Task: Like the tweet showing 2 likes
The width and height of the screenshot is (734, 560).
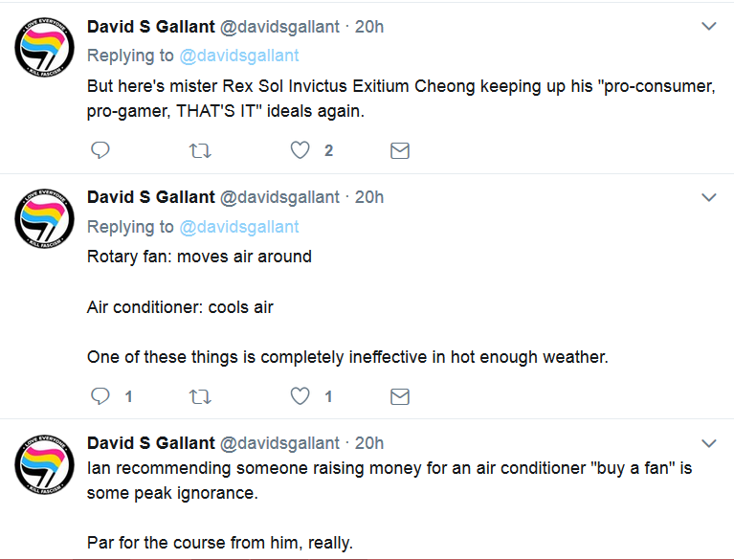Action: pos(300,150)
